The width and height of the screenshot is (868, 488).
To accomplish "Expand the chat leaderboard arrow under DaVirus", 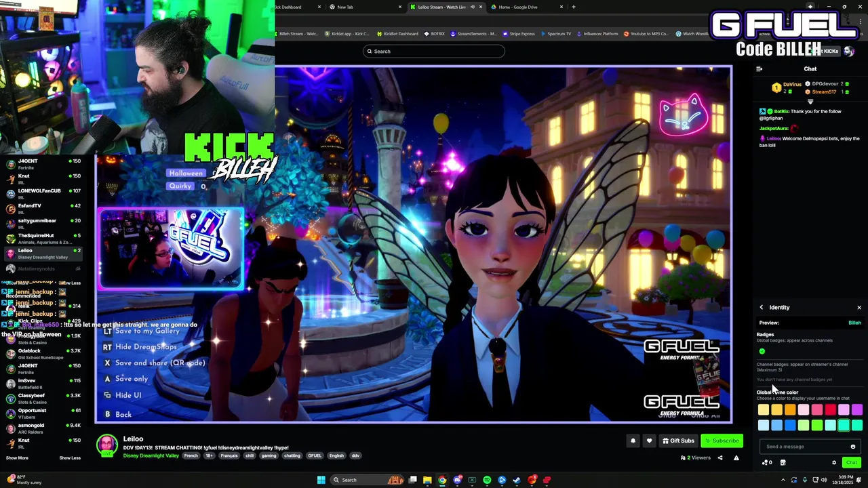I will tap(810, 102).
